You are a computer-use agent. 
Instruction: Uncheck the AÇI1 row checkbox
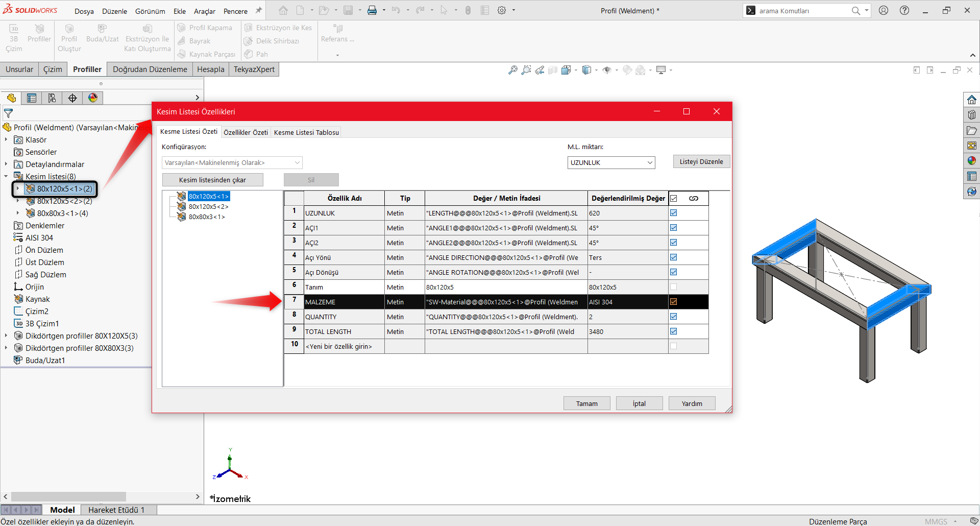pos(674,228)
